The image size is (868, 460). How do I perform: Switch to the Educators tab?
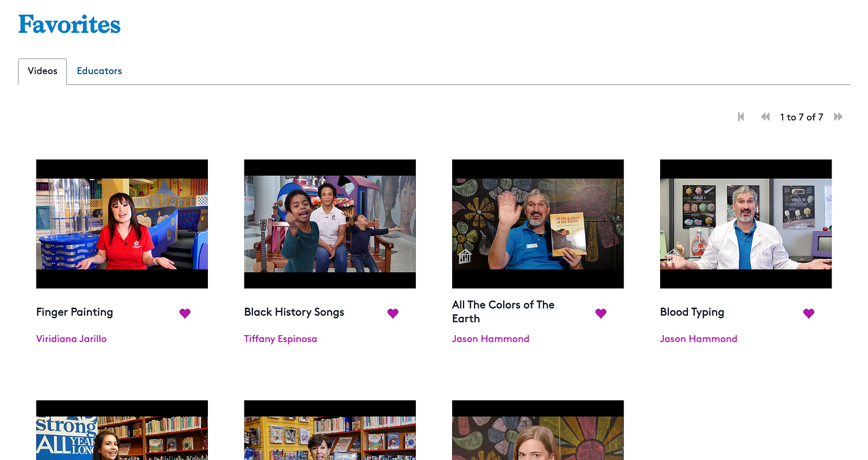[99, 71]
